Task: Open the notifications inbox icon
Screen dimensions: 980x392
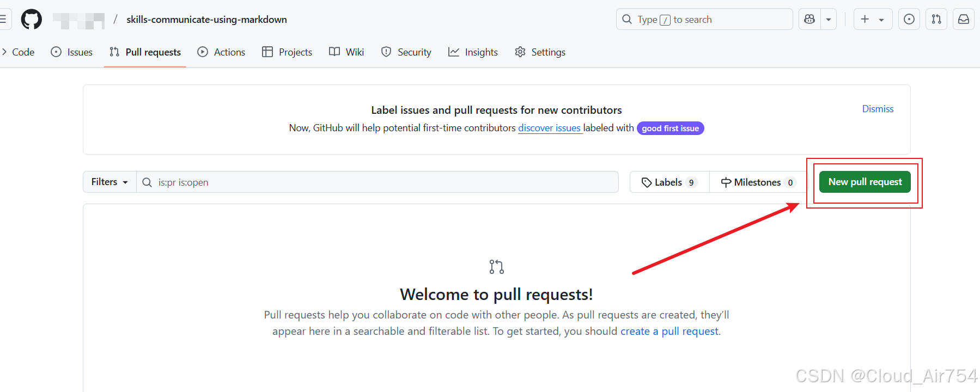Action: [x=964, y=20]
